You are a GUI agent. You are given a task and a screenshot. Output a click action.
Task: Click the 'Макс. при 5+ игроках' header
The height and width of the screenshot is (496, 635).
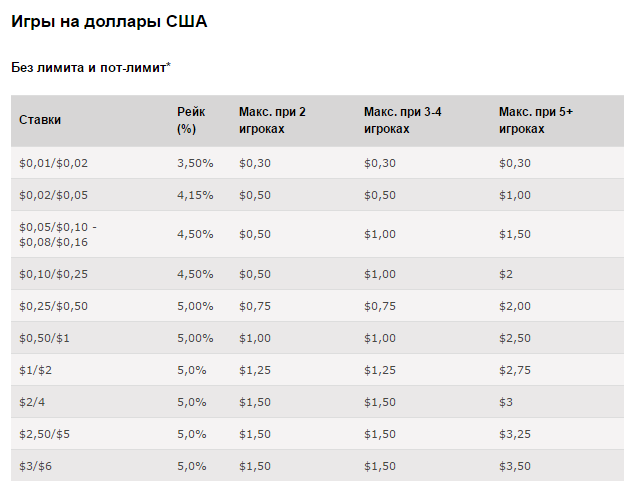pos(536,120)
